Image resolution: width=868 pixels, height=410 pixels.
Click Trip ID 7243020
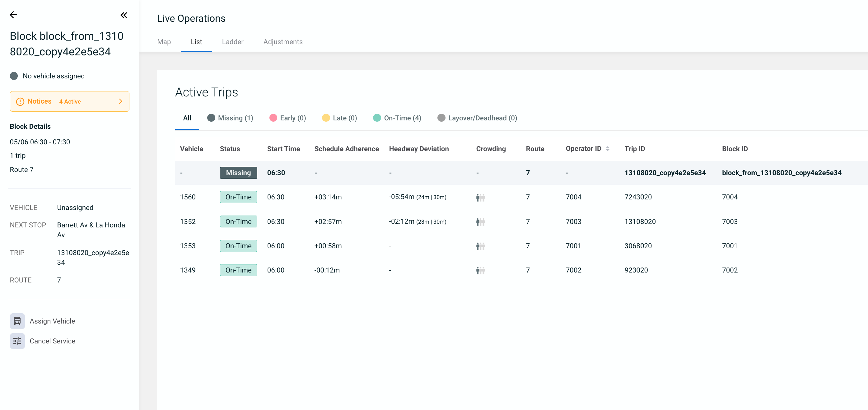pos(638,197)
